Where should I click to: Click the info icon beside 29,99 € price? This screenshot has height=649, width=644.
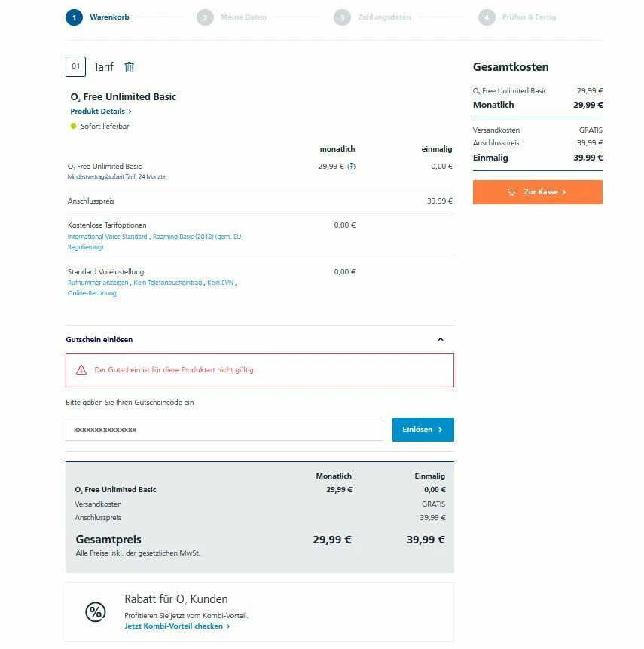click(352, 167)
